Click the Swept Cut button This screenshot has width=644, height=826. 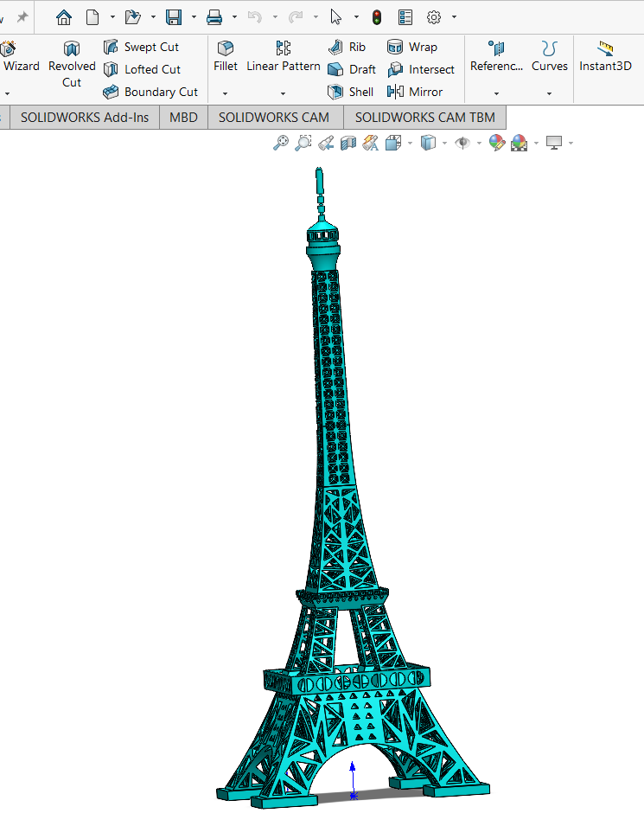click(x=142, y=47)
